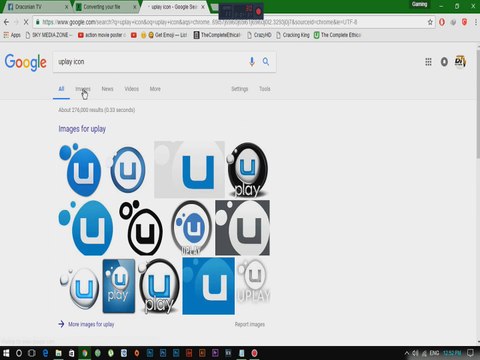
Task: Launch Microsoft Edge from the taskbar
Action: click(x=45, y=353)
